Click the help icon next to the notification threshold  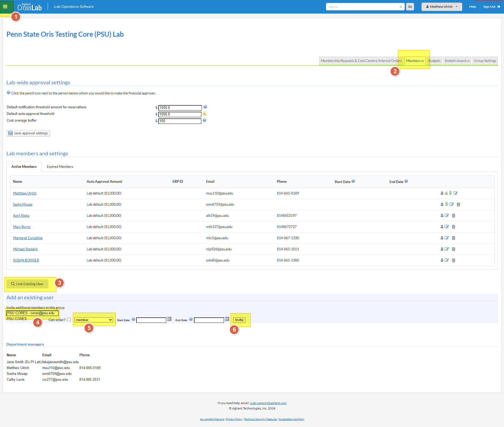point(205,107)
